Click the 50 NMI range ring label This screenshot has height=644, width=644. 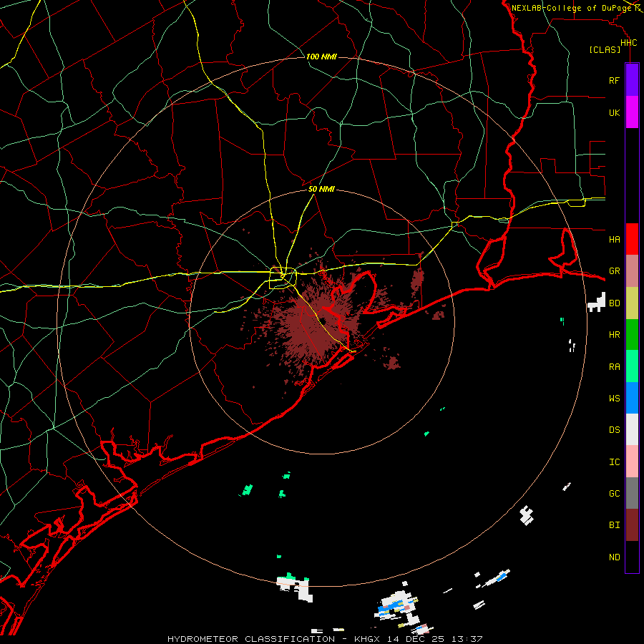click(321, 189)
